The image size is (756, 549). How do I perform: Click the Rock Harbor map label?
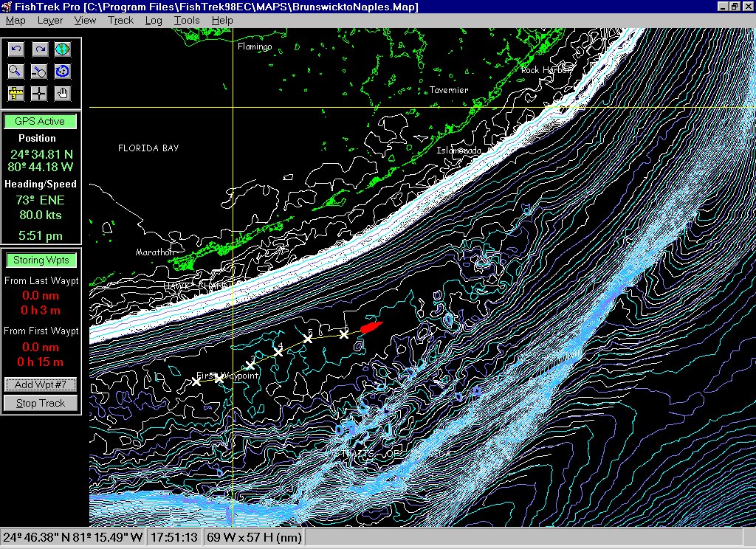[546, 70]
